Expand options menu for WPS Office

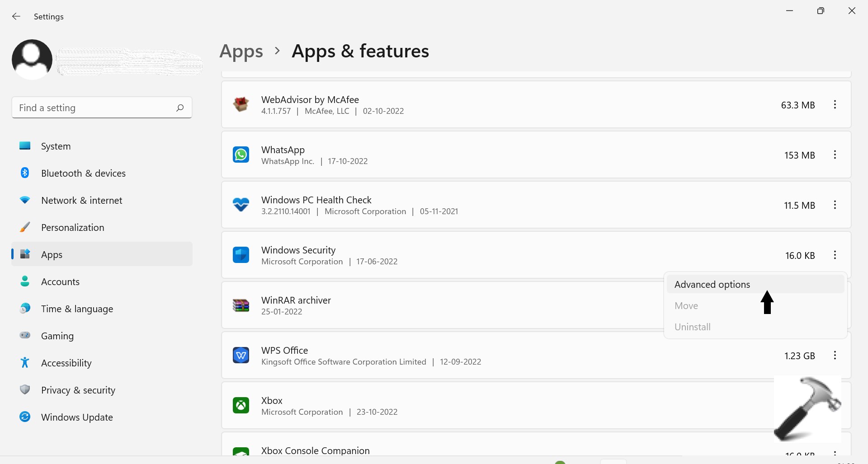[x=835, y=356]
